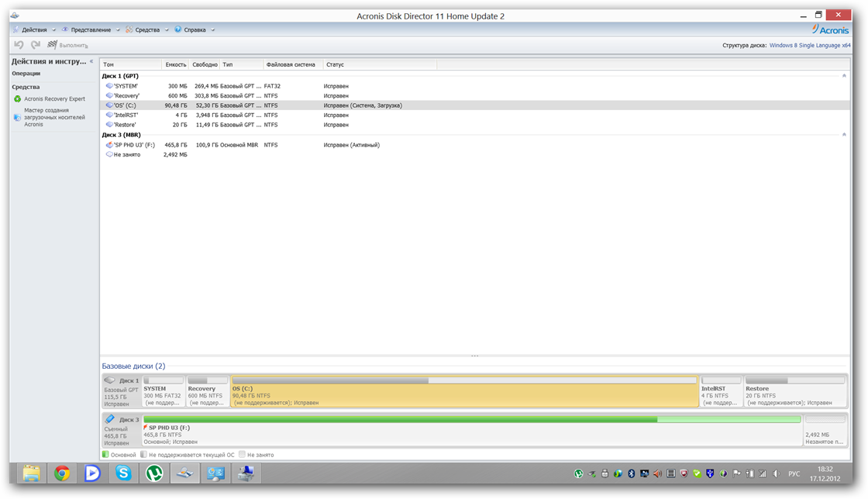868x499 pixels.
Task: Launch Google Chrome from the taskbar
Action: coord(62,473)
